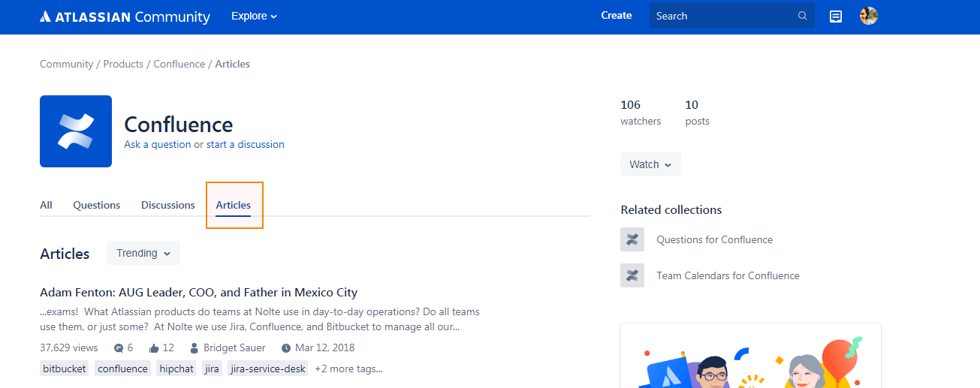Viewport: 980px width, 388px height.
Task: Click the Ask a question link
Action: tap(158, 144)
